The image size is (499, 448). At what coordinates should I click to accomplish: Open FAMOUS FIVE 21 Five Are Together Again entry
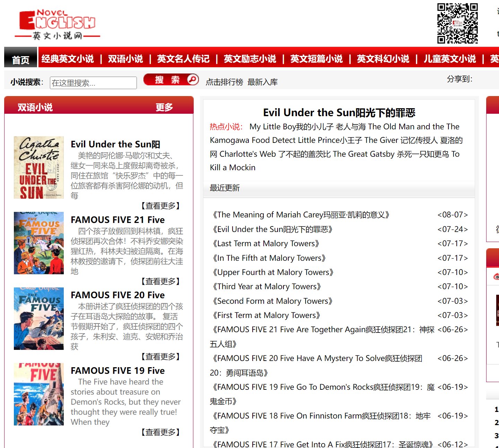(322, 337)
